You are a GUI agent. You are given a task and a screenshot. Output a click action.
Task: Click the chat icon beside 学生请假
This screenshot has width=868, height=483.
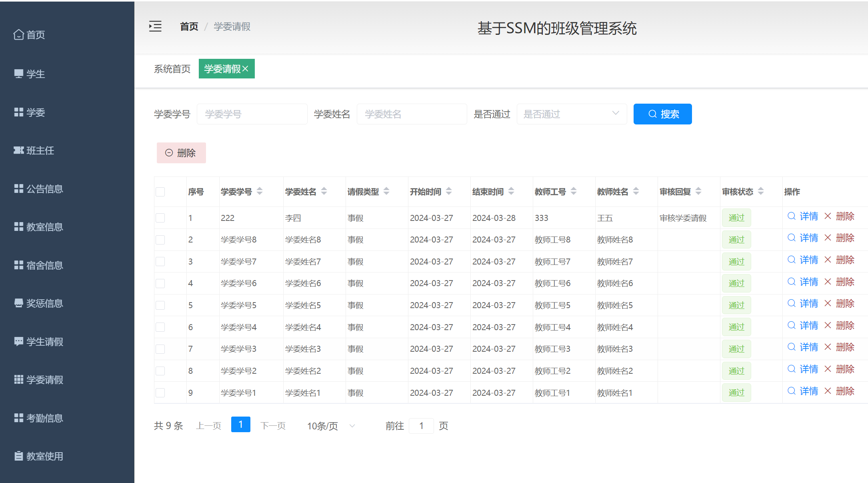(18, 342)
